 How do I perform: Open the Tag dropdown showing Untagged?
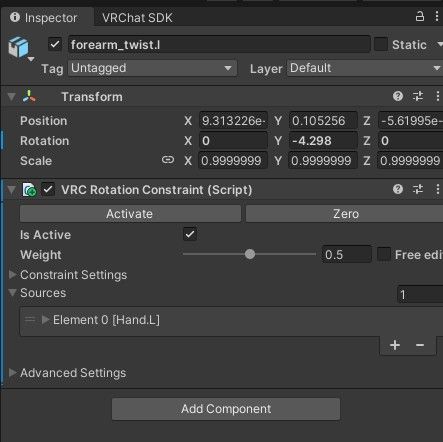click(152, 68)
